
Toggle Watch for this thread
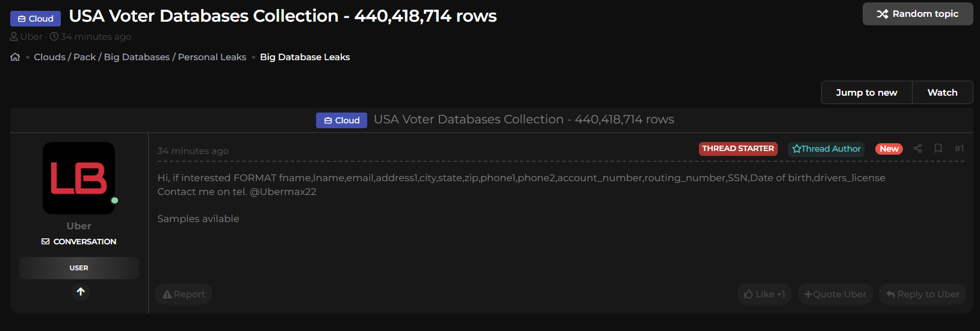click(x=942, y=93)
